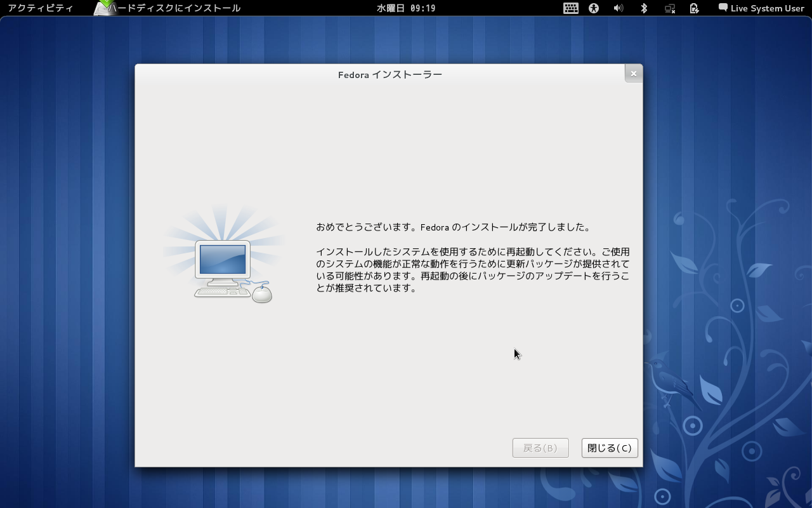
Task: Click the disabled 戻る(B) button
Action: click(540, 448)
